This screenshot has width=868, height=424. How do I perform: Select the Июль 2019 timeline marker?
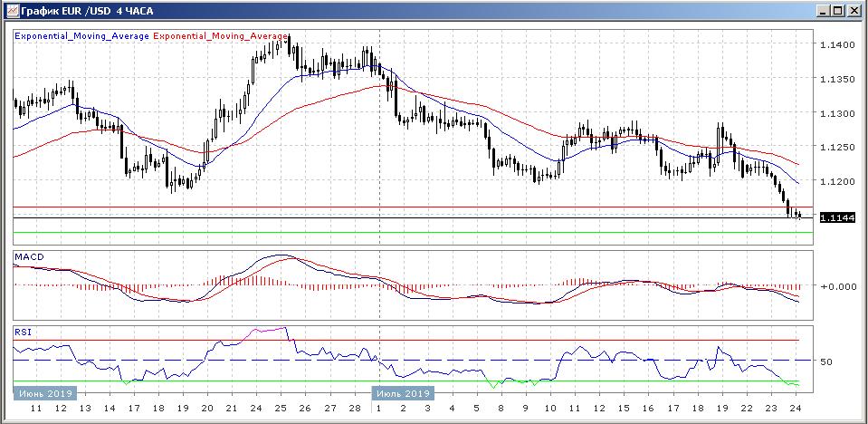tap(403, 393)
